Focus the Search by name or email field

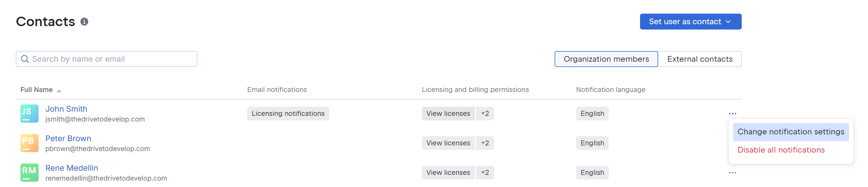click(x=107, y=59)
